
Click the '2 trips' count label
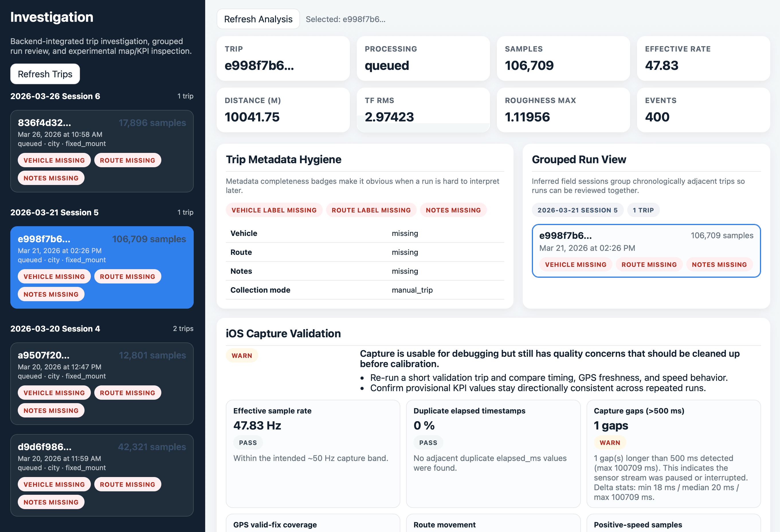click(x=183, y=328)
